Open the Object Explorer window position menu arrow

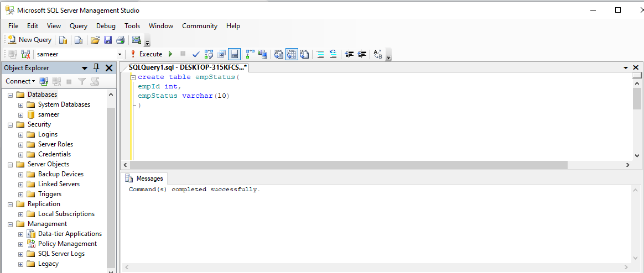click(85, 68)
